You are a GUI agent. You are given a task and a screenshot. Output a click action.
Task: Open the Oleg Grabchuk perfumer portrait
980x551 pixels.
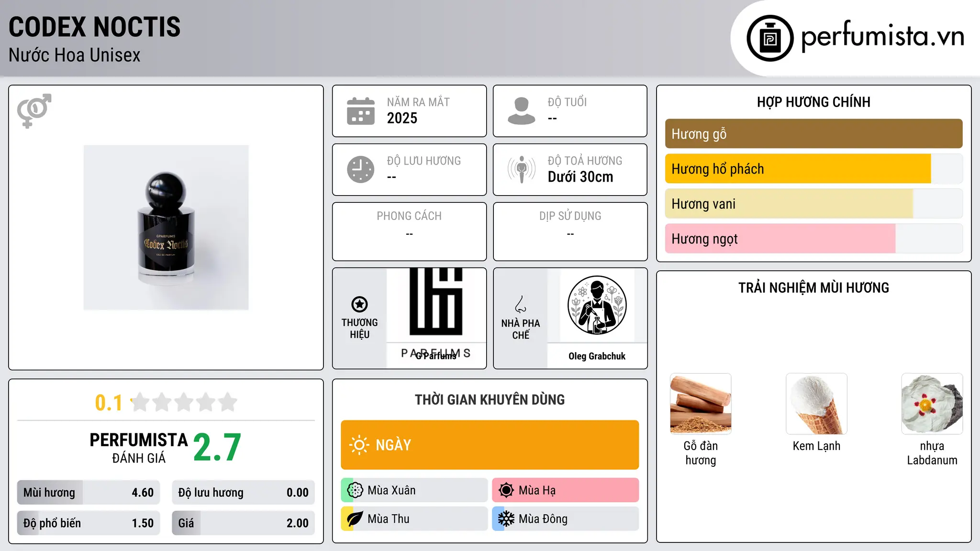(x=597, y=305)
